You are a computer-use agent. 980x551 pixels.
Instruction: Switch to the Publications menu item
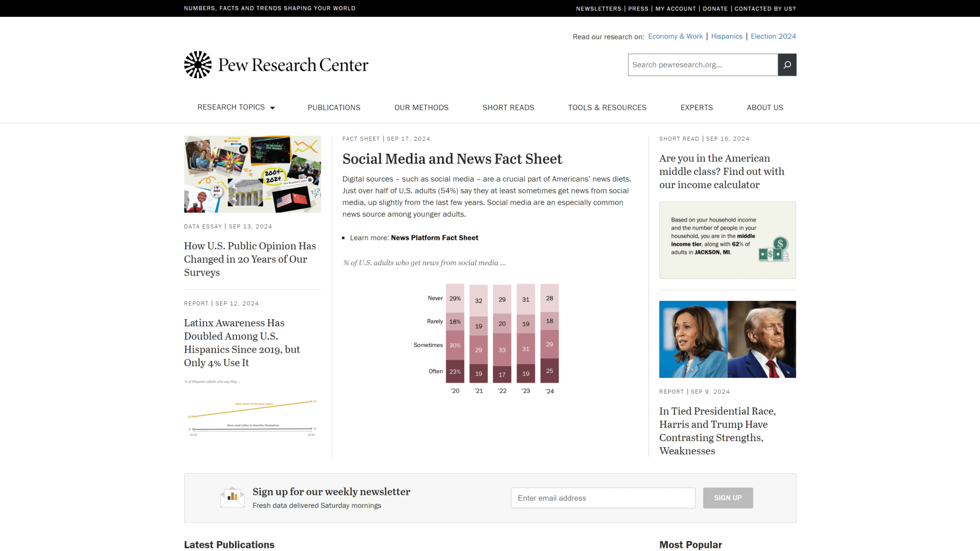tap(334, 107)
